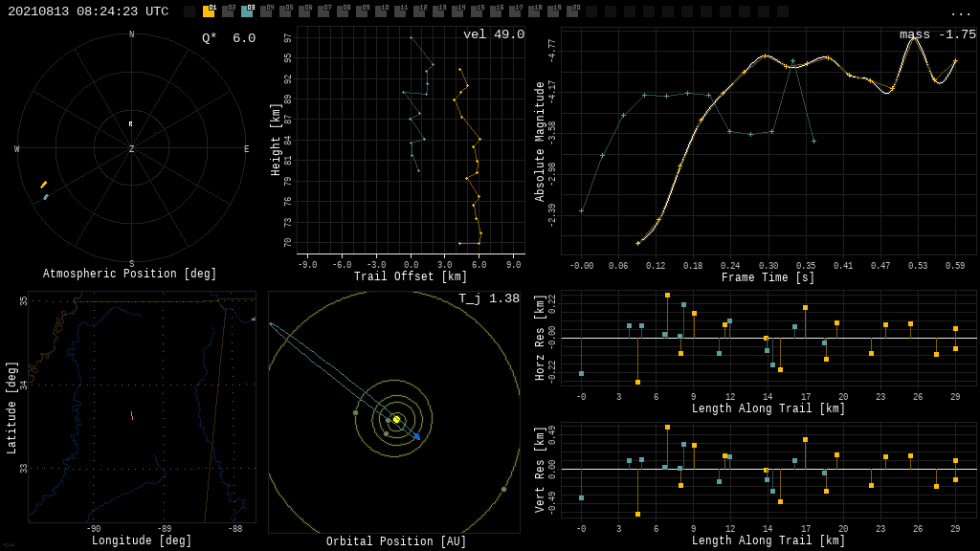This screenshot has width=980, height=551.
Task: Click the teal meteor track in polar plot
Action: pyautogui.click(x=46, y=197)
